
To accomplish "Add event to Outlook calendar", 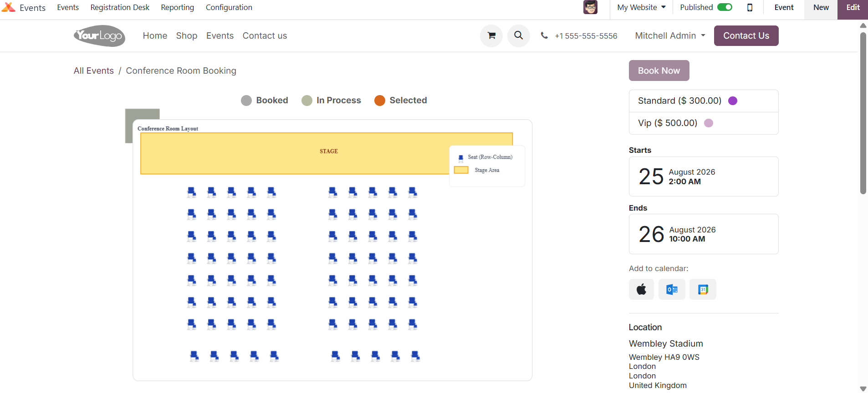I will [x=672, y=289].
